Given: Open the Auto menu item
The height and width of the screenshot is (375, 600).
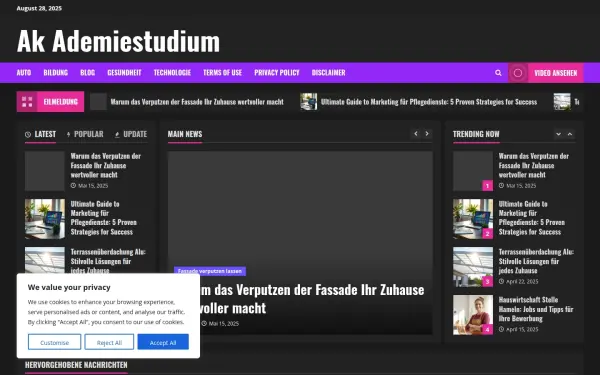Looking at the screenshot, I should 24,73.
